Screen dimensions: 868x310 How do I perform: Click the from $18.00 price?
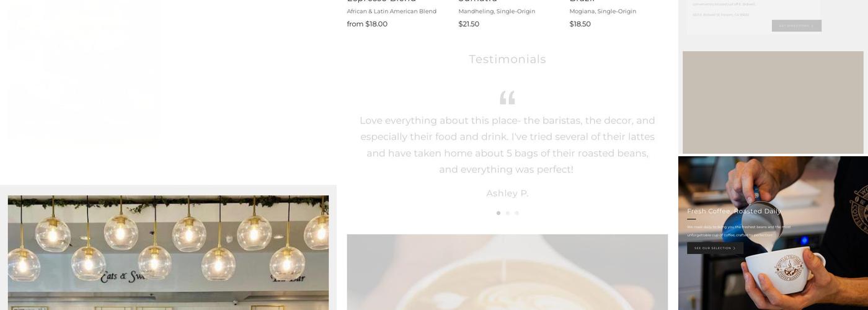point(367,24)
